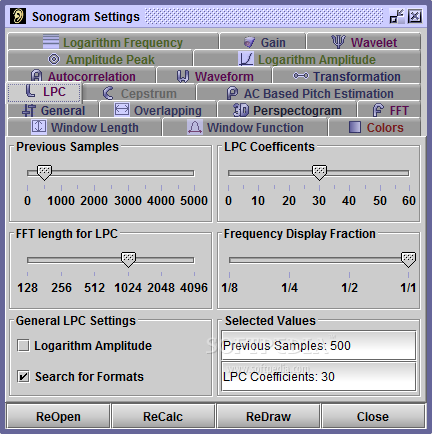Click the Previous Samples value field

click(319, 346)
